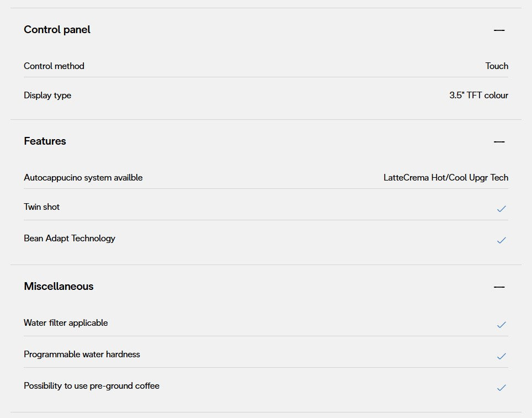This screenshot has height=418, width=532.
Task: Click the pre-ground coffee checkmark icon
Action: [501, 388]
